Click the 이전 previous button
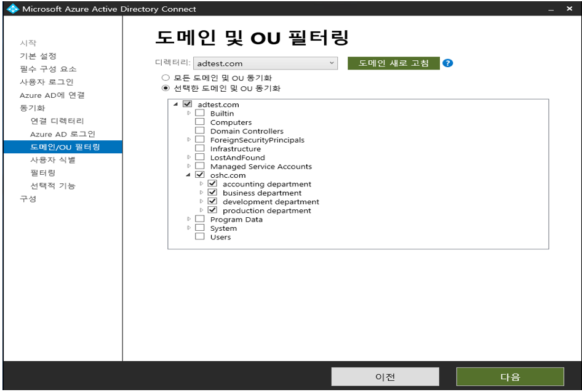 coord(385,377)
